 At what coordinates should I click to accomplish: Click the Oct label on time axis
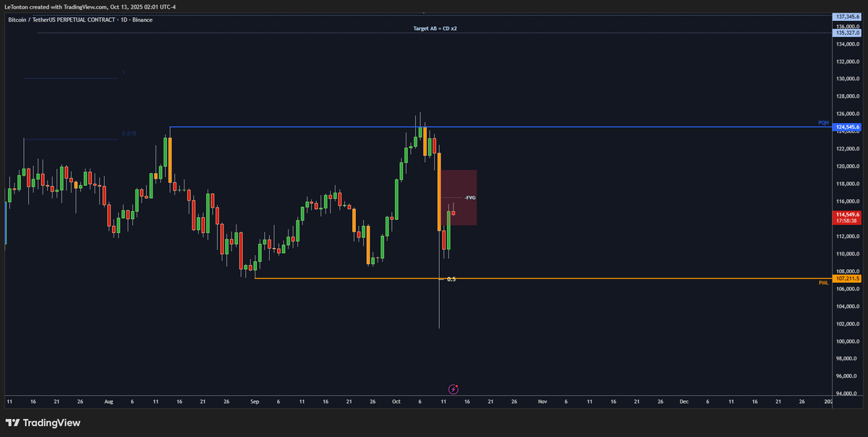396,400
